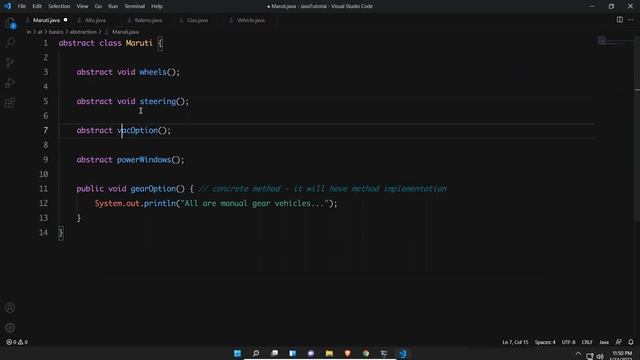The height and width of the screenshot is (360, 640).
Task: Open the Go menu
Action: pyautogui.click(x=98, y=6)
